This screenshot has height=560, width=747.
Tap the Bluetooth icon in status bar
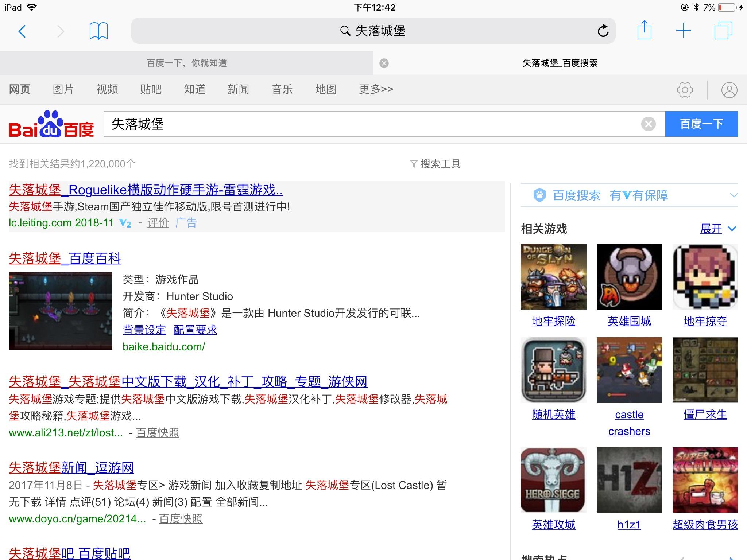coord(696,7)
